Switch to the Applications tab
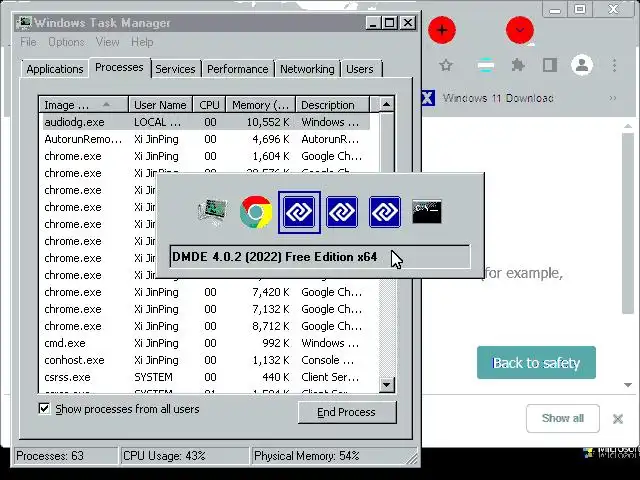The image size is (640, 480). click(x=55, y=69)
